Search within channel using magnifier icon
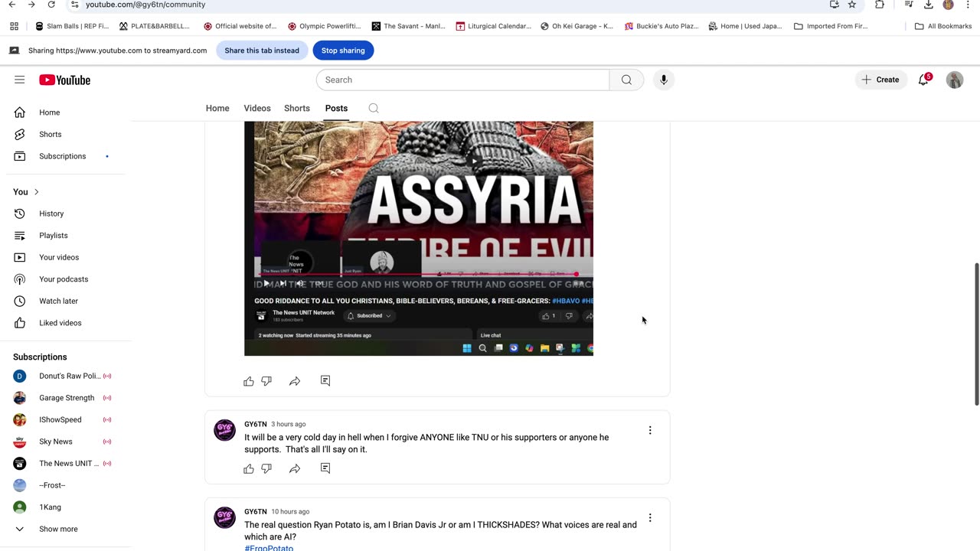The image size is (980, 551). point(374,108)
